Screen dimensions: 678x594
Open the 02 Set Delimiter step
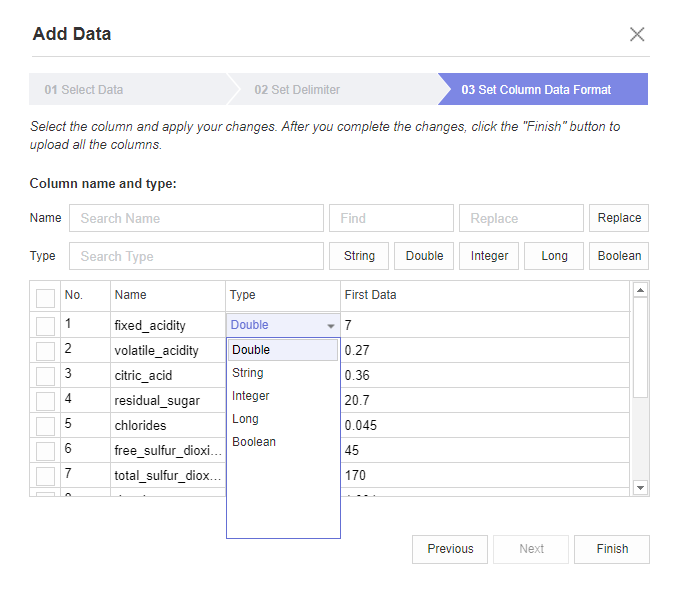point(297,90)
